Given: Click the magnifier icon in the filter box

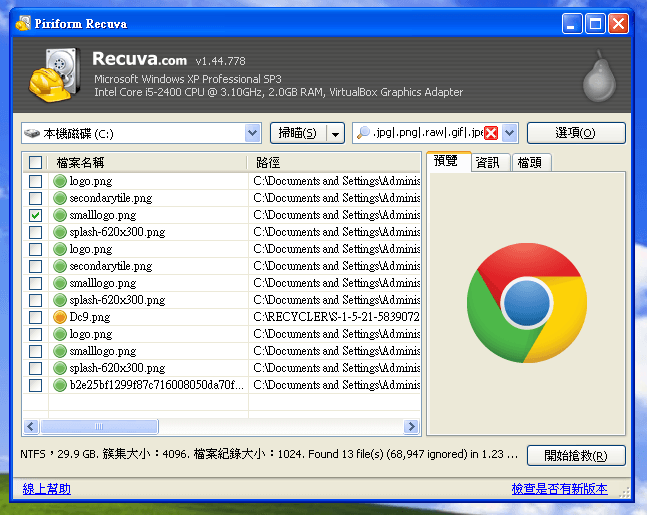Looking at the screenshot, I should tap(363, 132).
